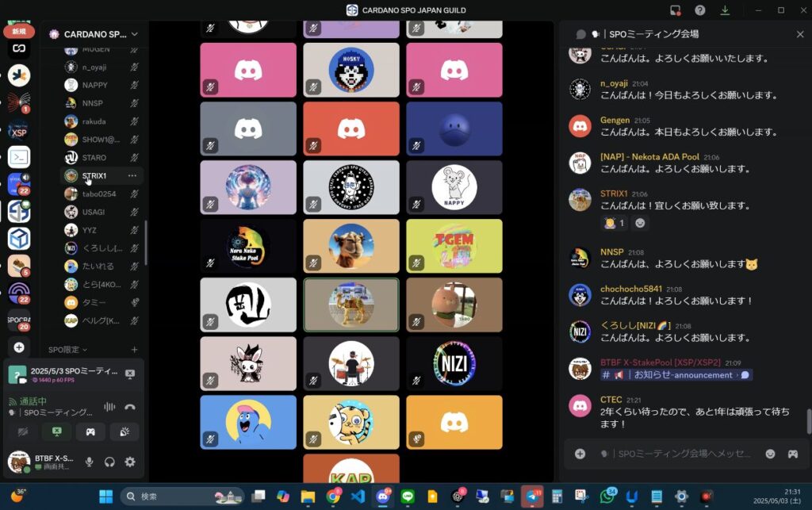Select the HOSKY dog video tile
Viewport: 812px width, 510px height.
tap(351, 70)
